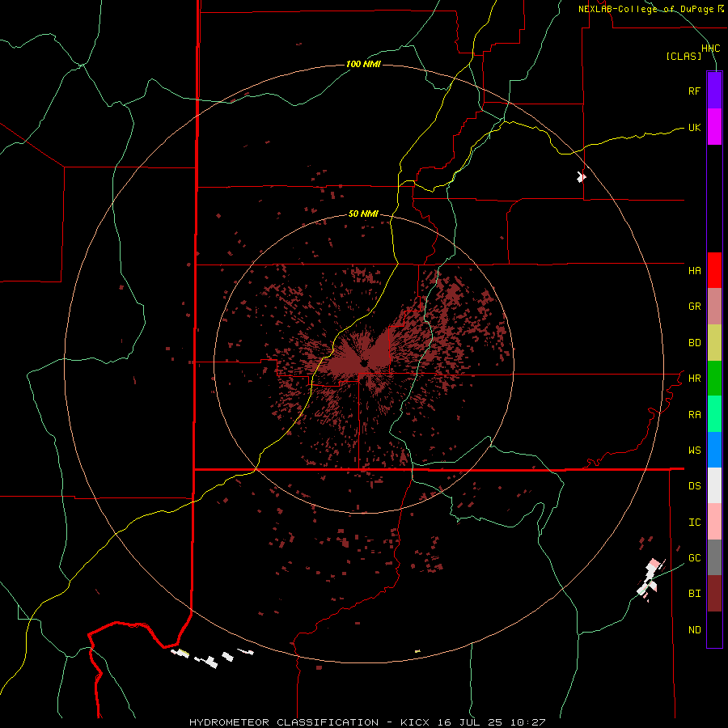Click the radar site at the echo center
Viewport: 728px width, 728px height.
click(x=364, y=362)
